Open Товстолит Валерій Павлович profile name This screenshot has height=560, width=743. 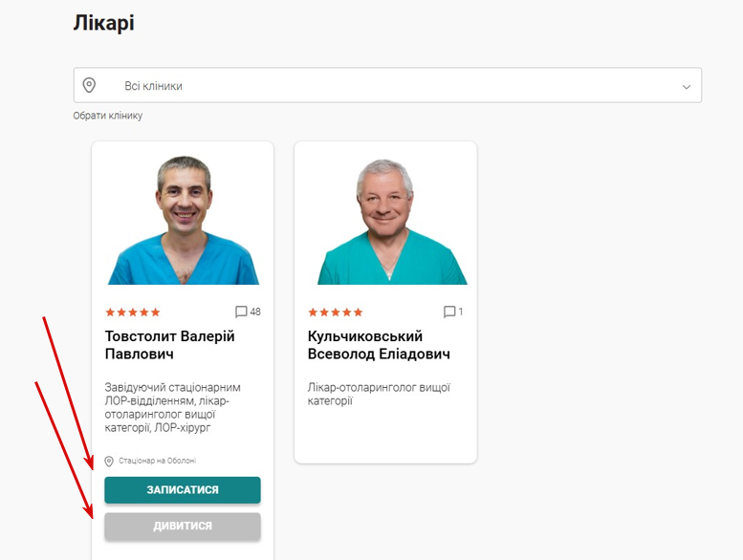coord(169,345)
